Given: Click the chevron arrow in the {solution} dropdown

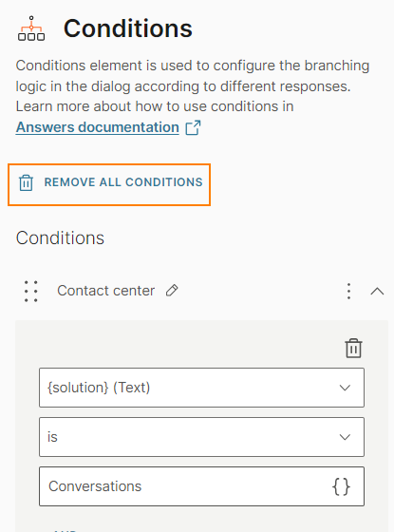Looking at the screenshot, I should pos(345,388).
